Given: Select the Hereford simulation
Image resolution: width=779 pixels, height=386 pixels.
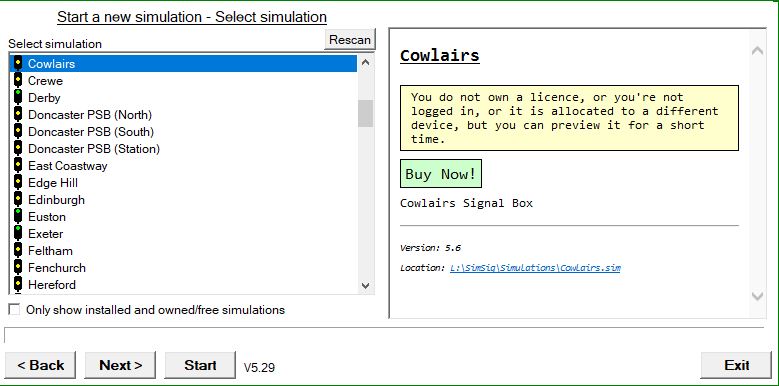Looking at the screenshot, I should pyautogui.click(x=183, y=285).
